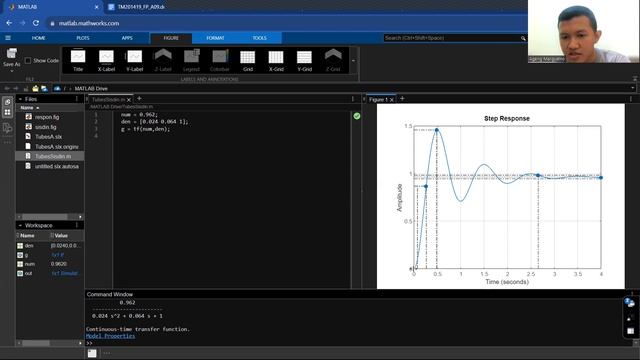Screen dimensions: 640x360
Task: Collapse the Workspace panel
Action: pos(20,225)
